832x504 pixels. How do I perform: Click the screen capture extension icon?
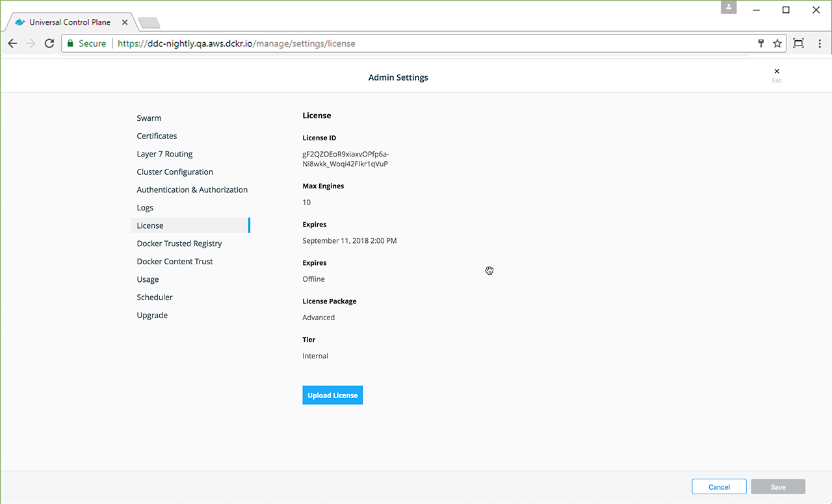(799, 44)
